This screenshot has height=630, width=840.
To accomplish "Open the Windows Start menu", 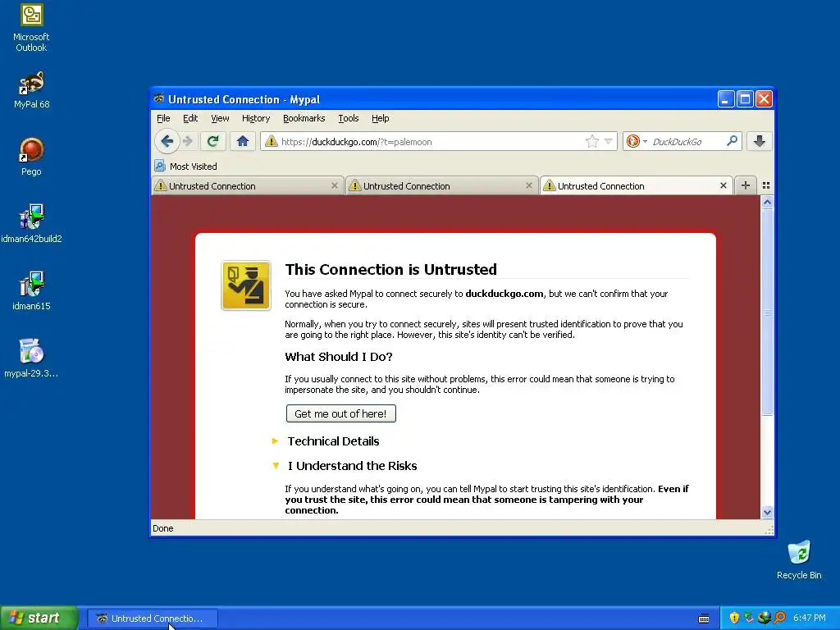I will click(39, 618).
